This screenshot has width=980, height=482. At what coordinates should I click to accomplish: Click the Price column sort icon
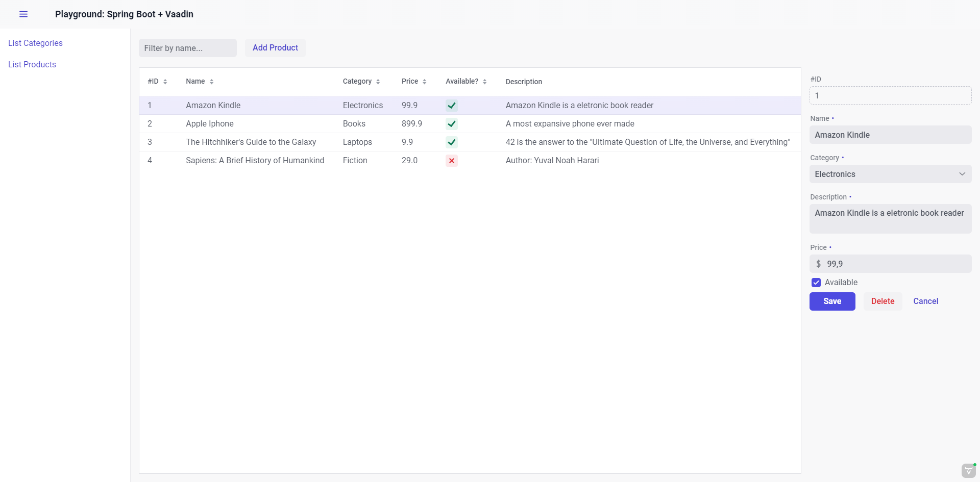424,82
